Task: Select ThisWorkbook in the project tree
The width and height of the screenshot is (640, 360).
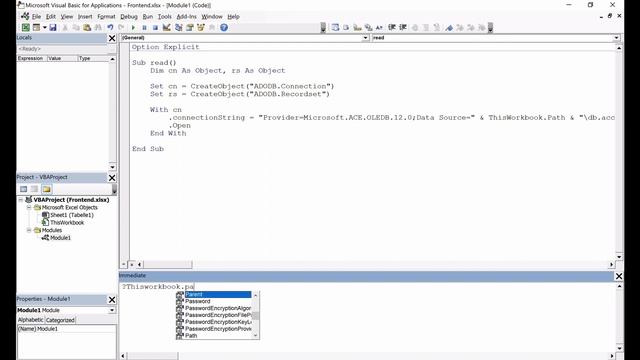Action: 67,223
